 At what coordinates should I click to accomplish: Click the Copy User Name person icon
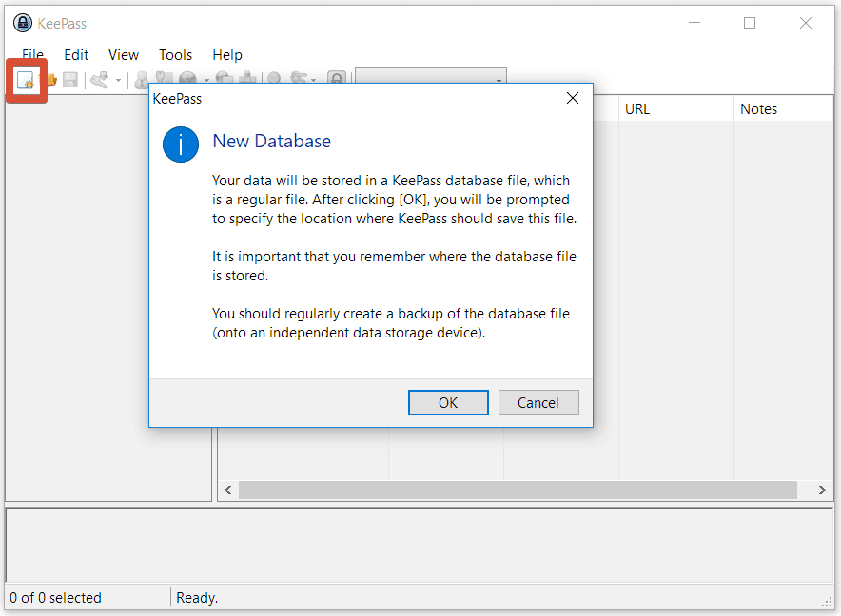[142, 78]
